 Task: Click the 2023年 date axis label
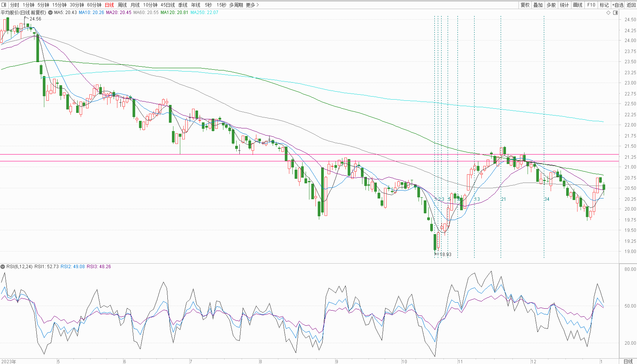[x=8, y=362]
